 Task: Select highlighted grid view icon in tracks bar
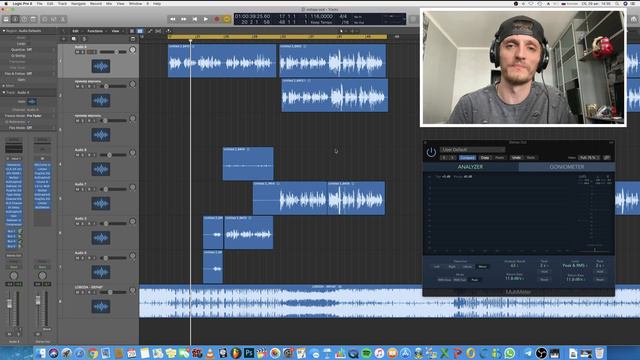tap(140, 31)
